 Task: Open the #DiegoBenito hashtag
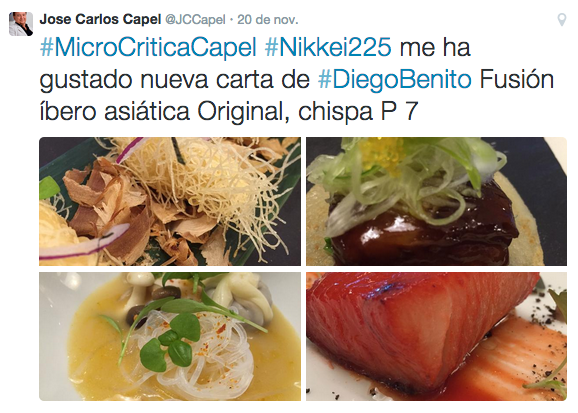tap(394, 80)
